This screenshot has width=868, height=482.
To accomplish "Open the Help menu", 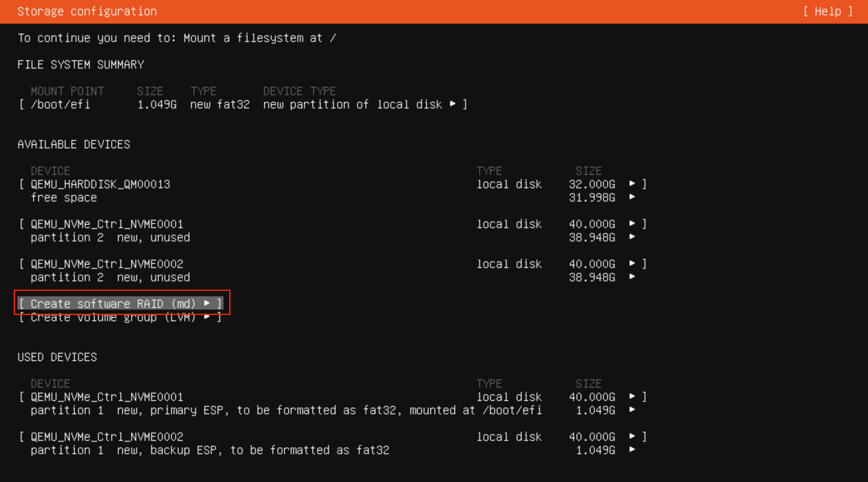I will point(826,11).
